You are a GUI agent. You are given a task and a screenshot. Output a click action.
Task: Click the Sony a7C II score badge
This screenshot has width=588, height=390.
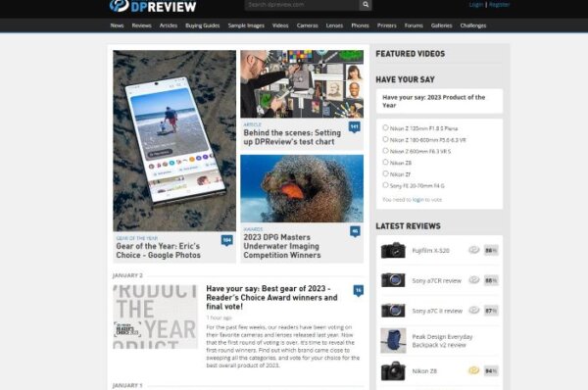point(491,311)
